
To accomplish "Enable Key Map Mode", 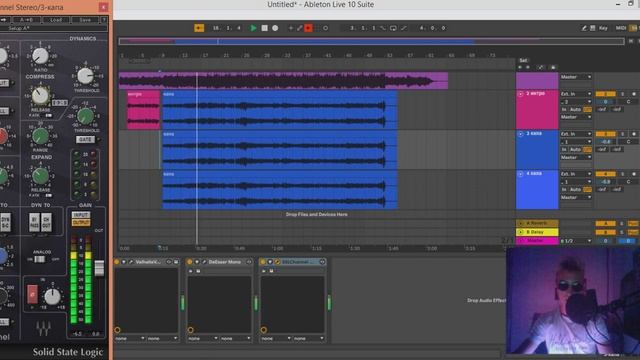I will click(x=603, y=28).
